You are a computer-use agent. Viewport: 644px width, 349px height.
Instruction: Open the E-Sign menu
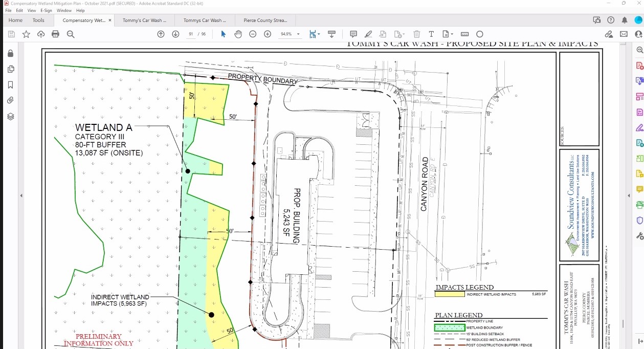(x=47, y=10)
